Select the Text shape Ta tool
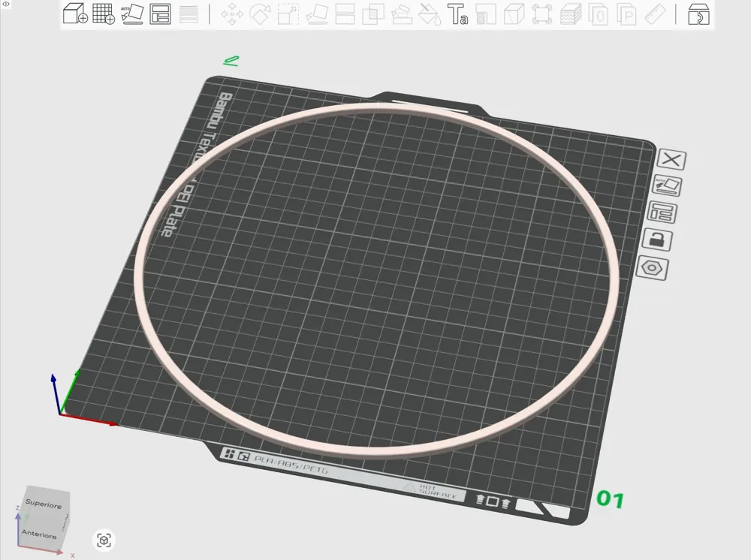 pos(457,14)
